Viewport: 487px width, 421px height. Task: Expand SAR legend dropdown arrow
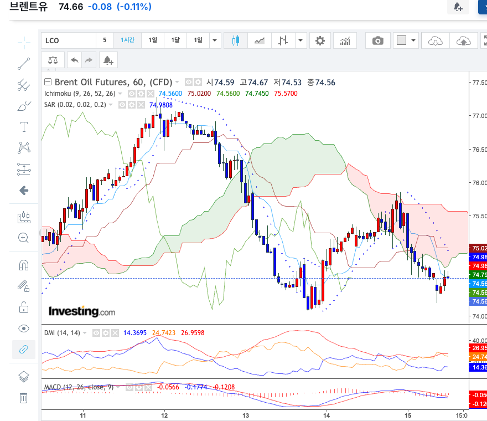coord(111,105)
